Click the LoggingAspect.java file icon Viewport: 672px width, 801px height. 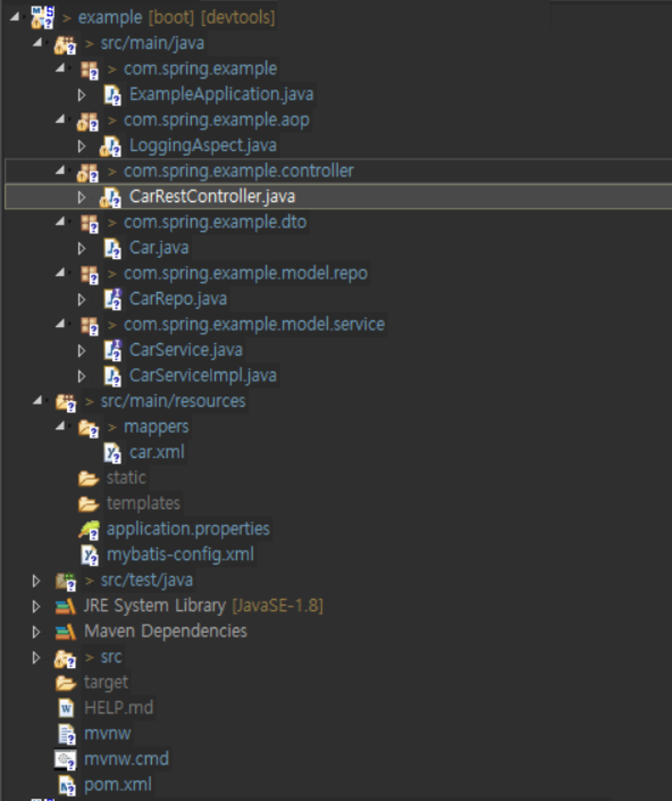click(111, 147)
